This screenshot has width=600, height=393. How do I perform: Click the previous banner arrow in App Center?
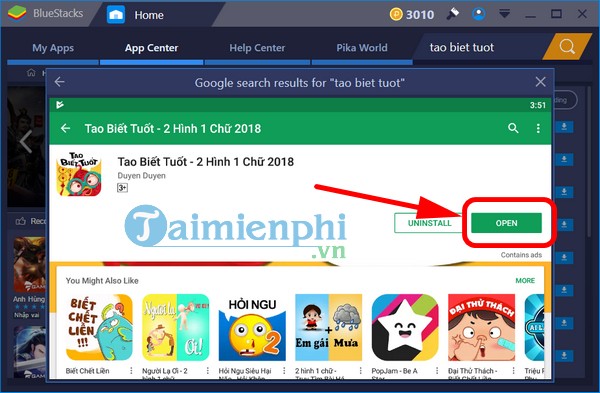tap(26, 142)
